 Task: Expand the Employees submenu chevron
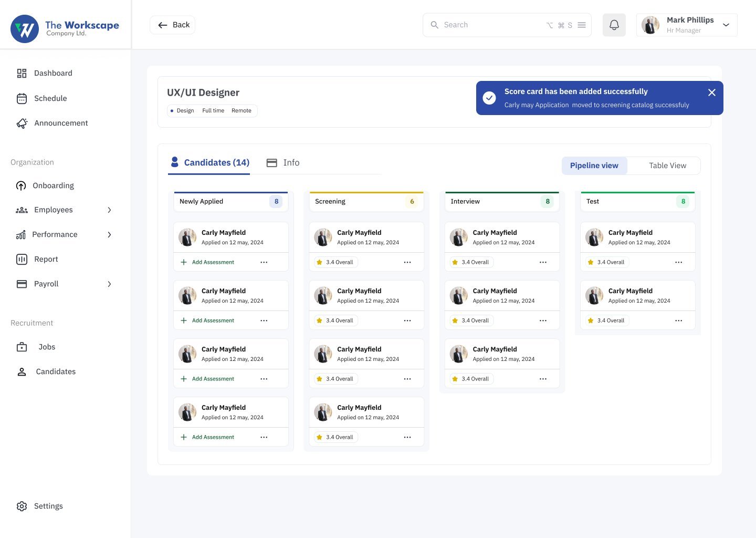(x=109, y=210)
